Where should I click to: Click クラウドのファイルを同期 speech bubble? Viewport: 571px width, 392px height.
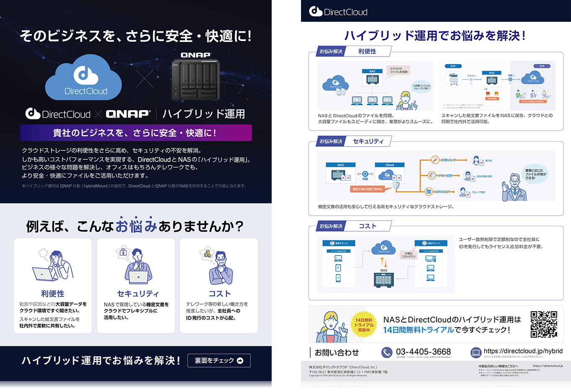pyautogui.click(x=398, y=70)
